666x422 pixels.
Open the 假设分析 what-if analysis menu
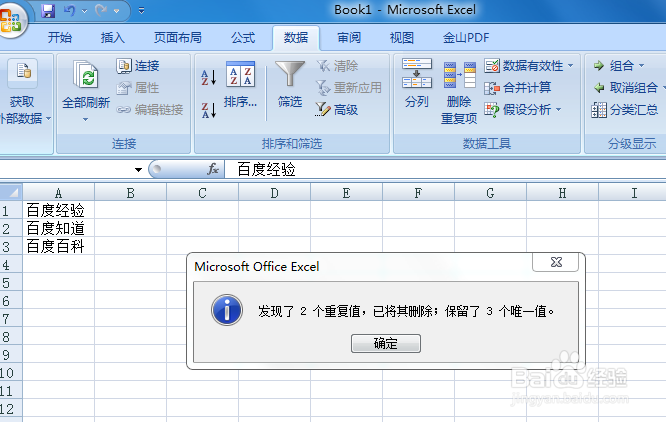click(x=523, y=110)
